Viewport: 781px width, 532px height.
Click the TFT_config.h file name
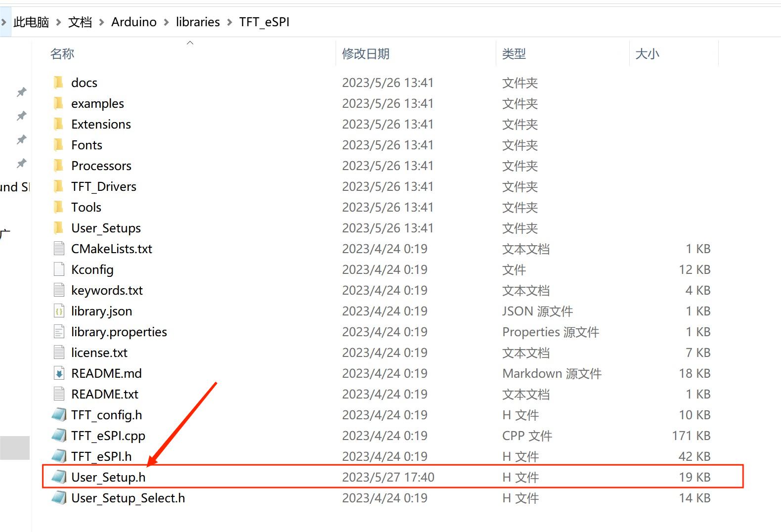(x=107, y=415)
